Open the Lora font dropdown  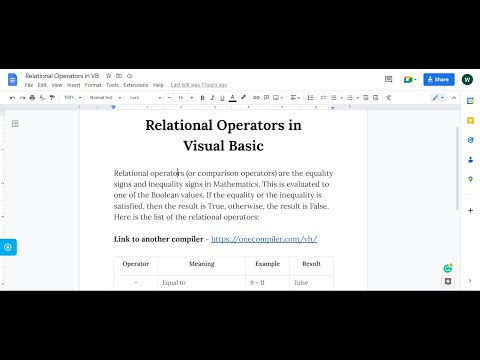coord(145,98)
